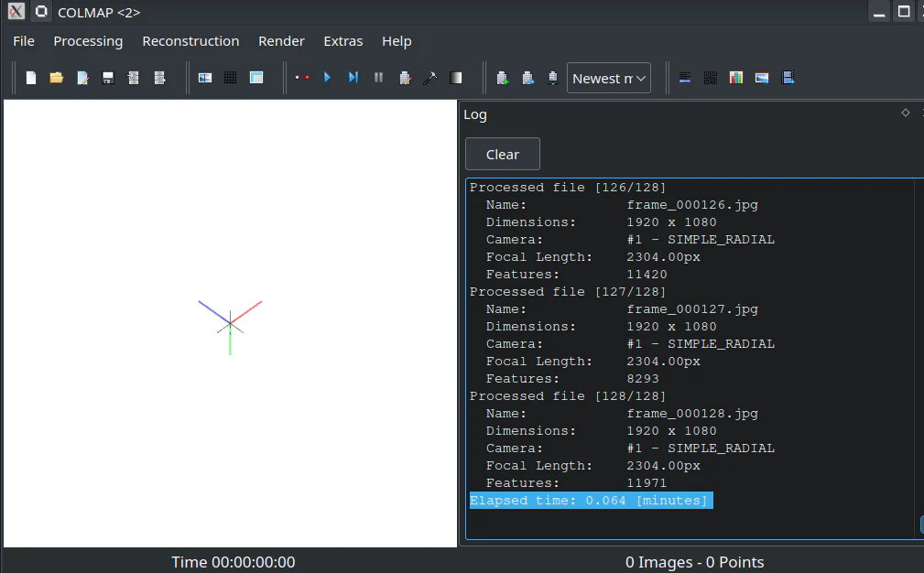
Task: Open project using the folder icon
Action: pyautogui.click(x=57, y=78)
